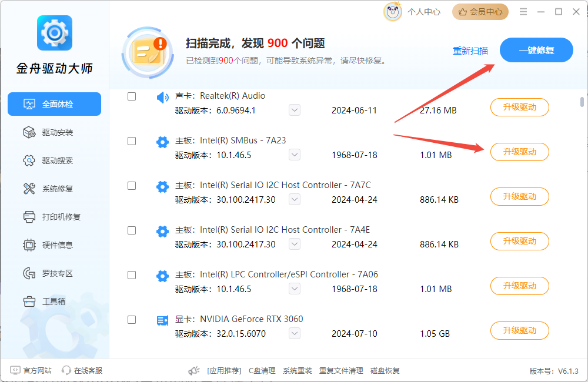The image size is (588, 382).
Task: Open the 官方网站 link
Action: tap(37, 371)
